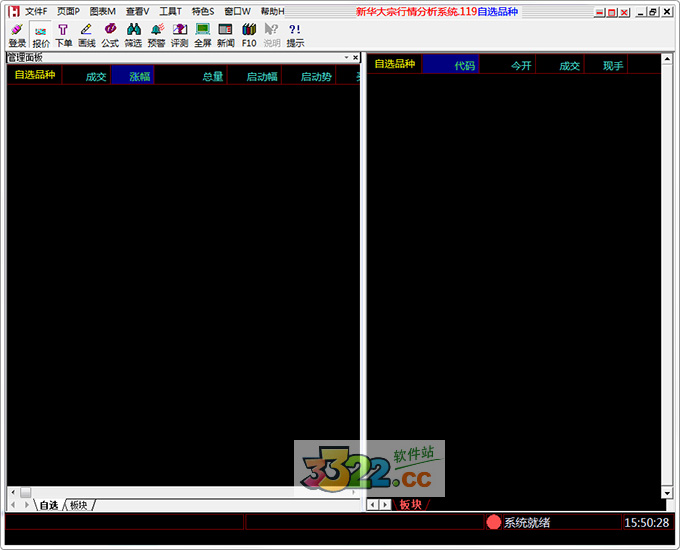Click the 启动势 column header
The height and width of the screenshot is (550, 680).
tap(308, 75)
